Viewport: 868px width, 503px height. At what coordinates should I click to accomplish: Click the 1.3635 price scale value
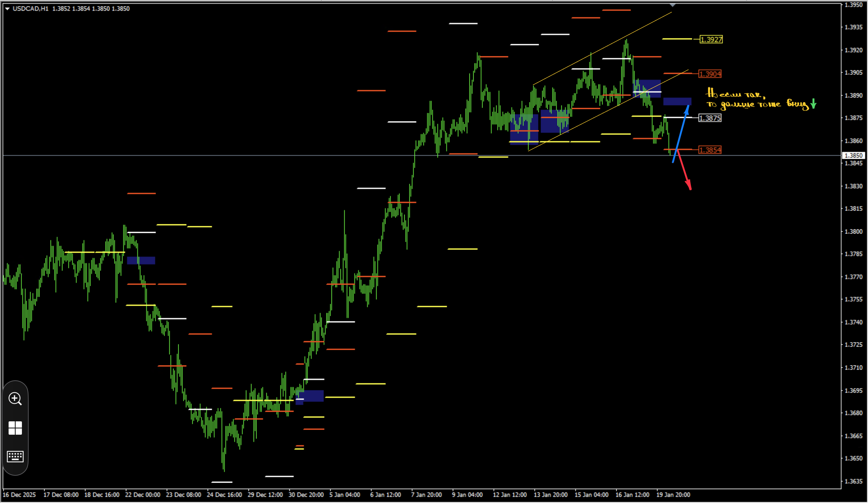(x=853, y=481)
